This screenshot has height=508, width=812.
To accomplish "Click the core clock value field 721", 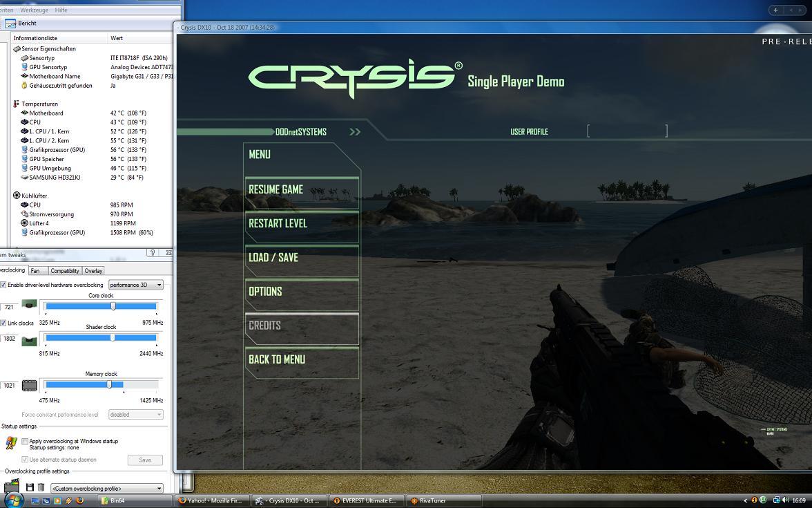I will [x=9, y=307].
